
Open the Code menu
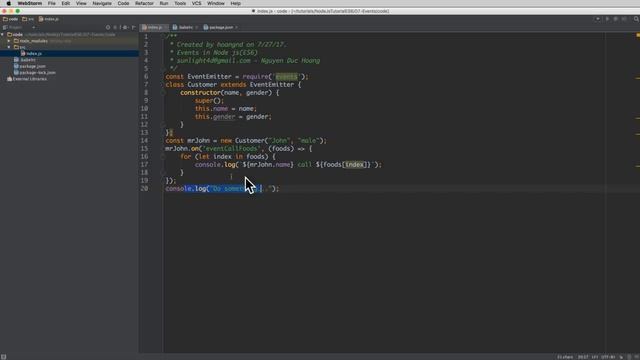pos(123,3)
